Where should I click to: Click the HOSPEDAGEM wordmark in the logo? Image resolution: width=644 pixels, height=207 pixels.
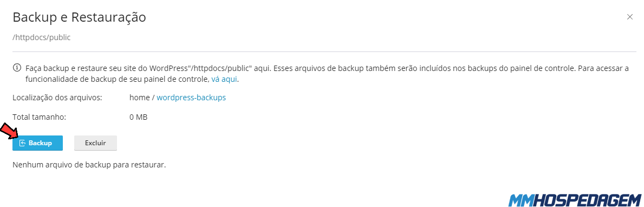pyautogui.click(x=588, y=200)
